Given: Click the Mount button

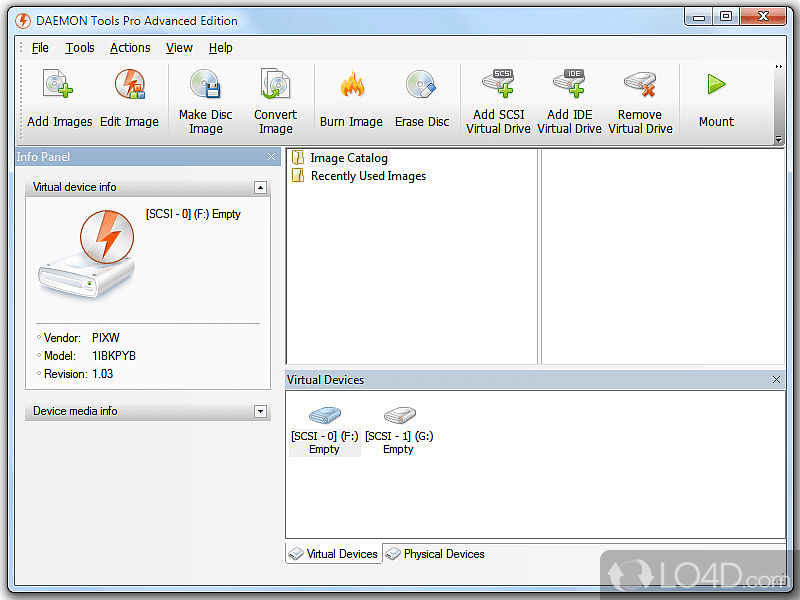Looking at the screenshot, I should [x=716, y=97].
